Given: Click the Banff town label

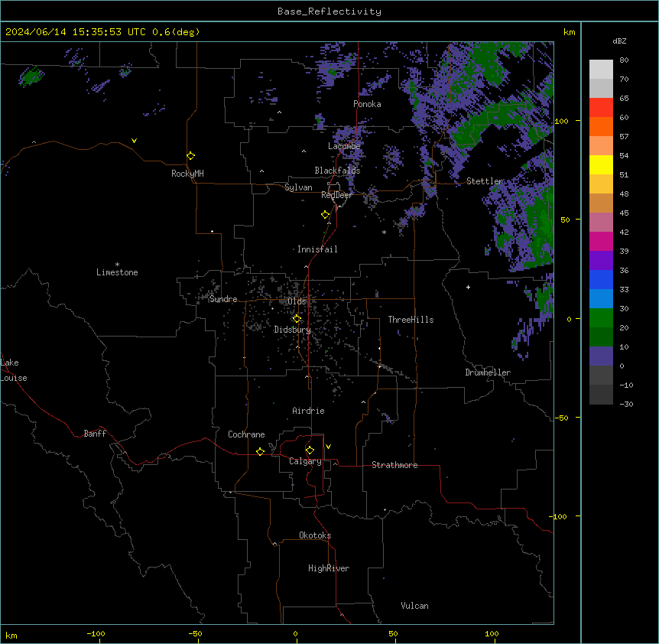Looking at the screenshot, I should (x=95, y=434).
